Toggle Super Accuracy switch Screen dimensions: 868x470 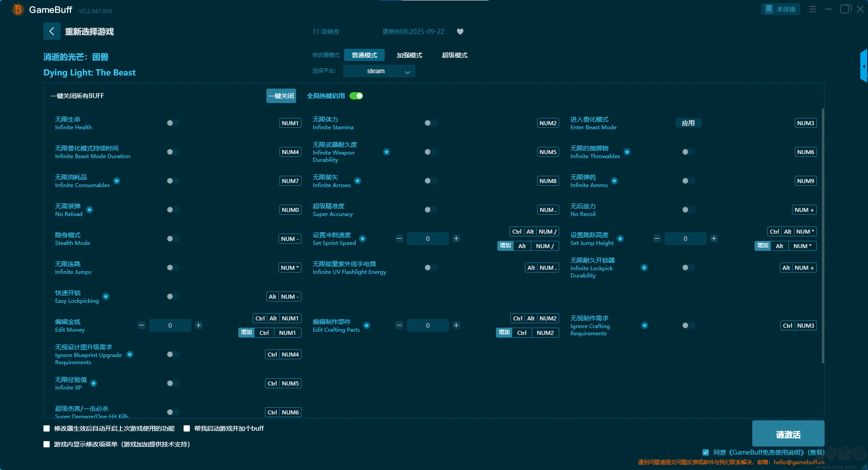pos(430,210)
